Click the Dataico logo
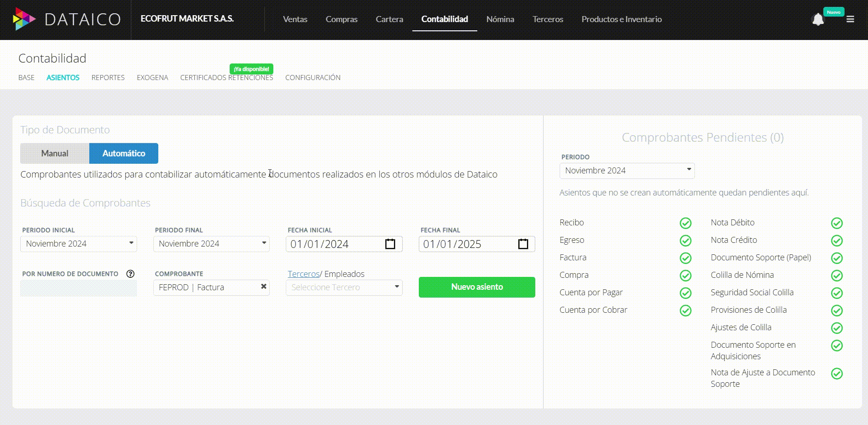 click(x=69, y=19)
